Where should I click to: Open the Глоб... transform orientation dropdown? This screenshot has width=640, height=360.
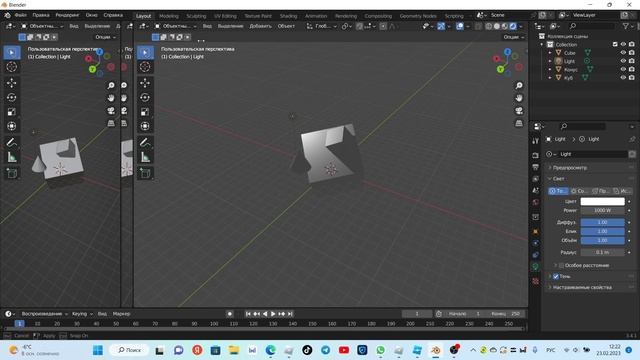[x=322, y=26]
